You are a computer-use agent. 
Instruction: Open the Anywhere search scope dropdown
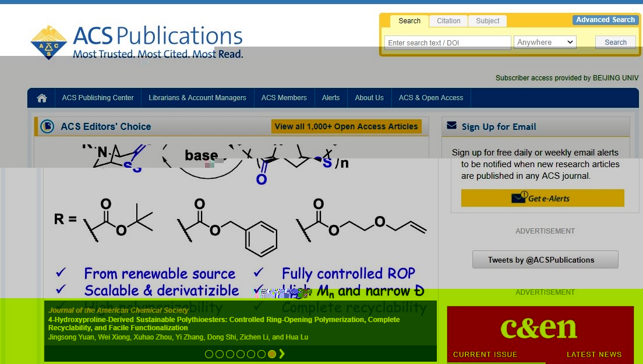coord(545,42)
